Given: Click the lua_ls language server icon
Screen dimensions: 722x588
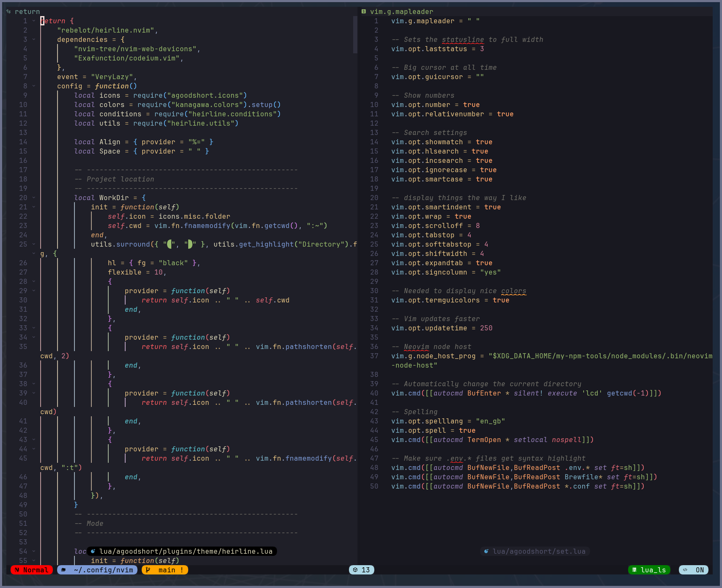Looking at the screenshot, I should tap(634, 570).
